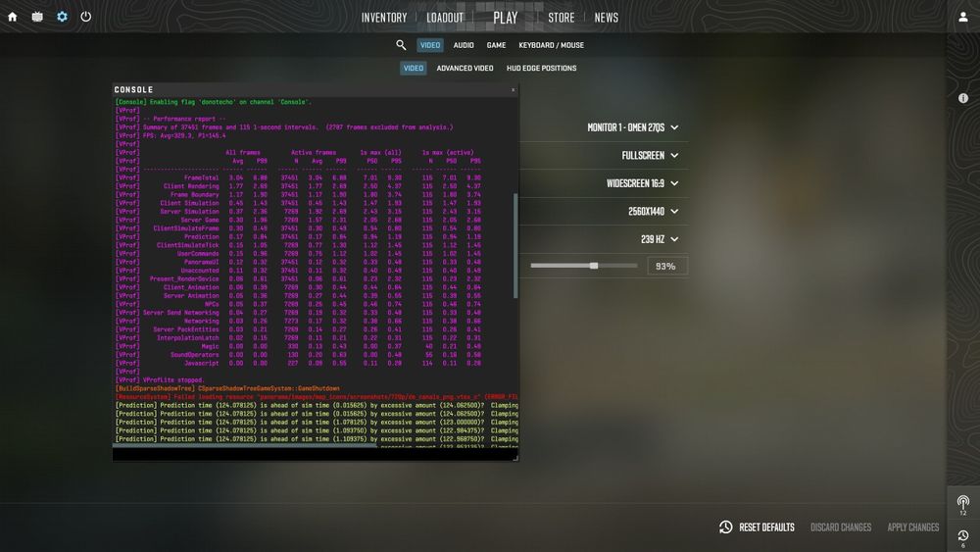Click the 'FrameTotal' row in console
Screen dimensions: 980x552
298,178
